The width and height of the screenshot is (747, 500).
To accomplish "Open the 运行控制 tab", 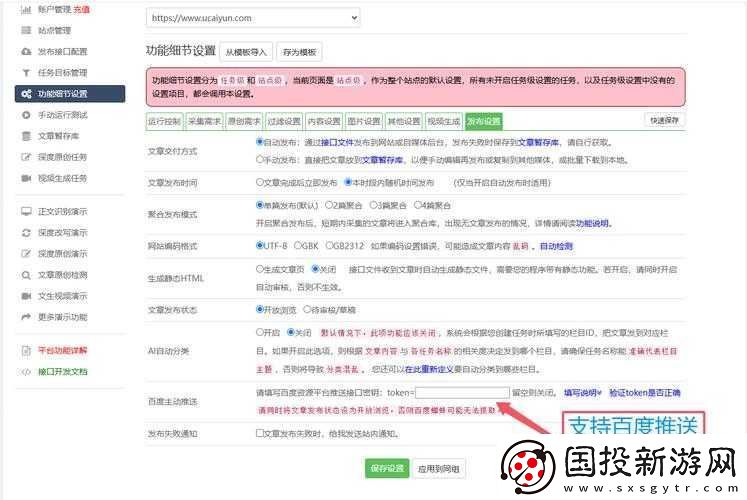I will pyautogui.click(x=164, y=121).
